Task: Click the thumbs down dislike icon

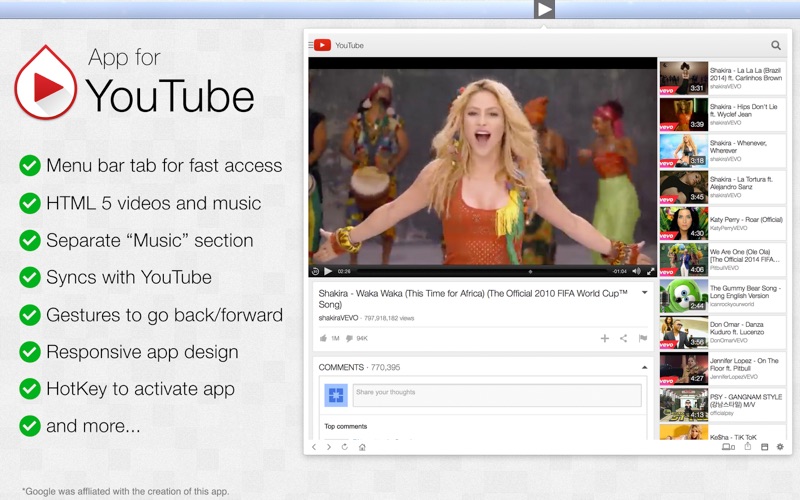Action: 349,338
